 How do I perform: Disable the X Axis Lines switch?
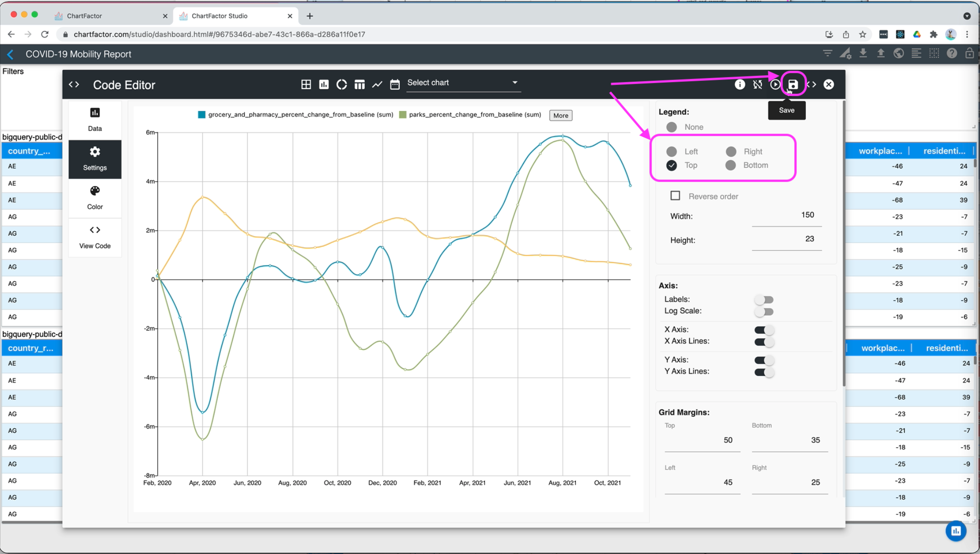click(x=764, y=342)
